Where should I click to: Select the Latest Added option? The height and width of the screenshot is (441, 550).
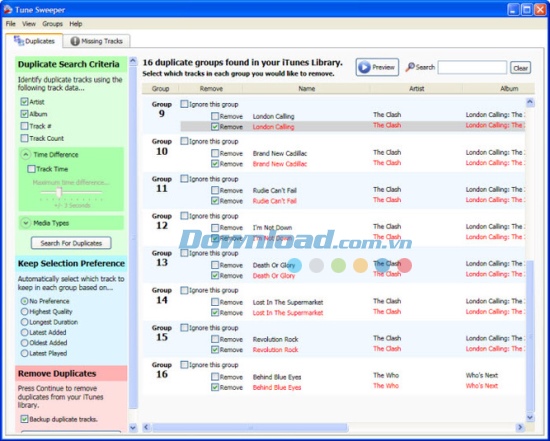24,332
